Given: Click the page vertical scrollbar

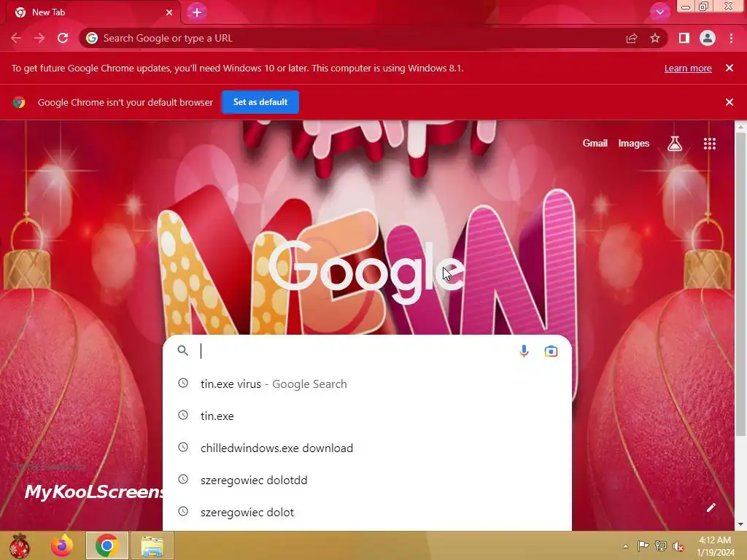Looking at the screenshot, I should pos(740,284).
